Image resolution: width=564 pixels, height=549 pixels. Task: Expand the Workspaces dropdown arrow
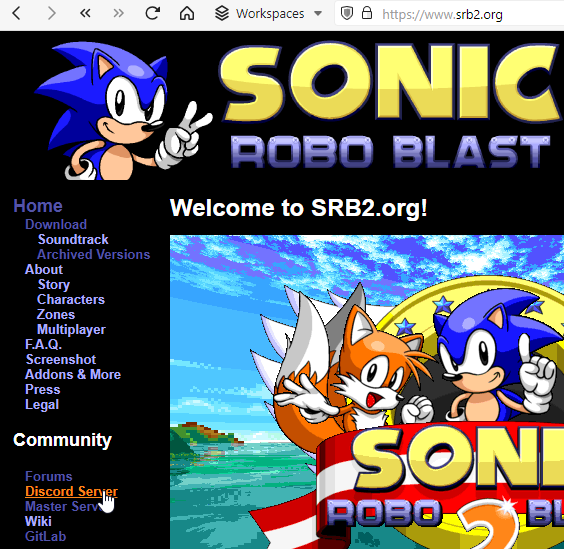(x=318, y=14)
